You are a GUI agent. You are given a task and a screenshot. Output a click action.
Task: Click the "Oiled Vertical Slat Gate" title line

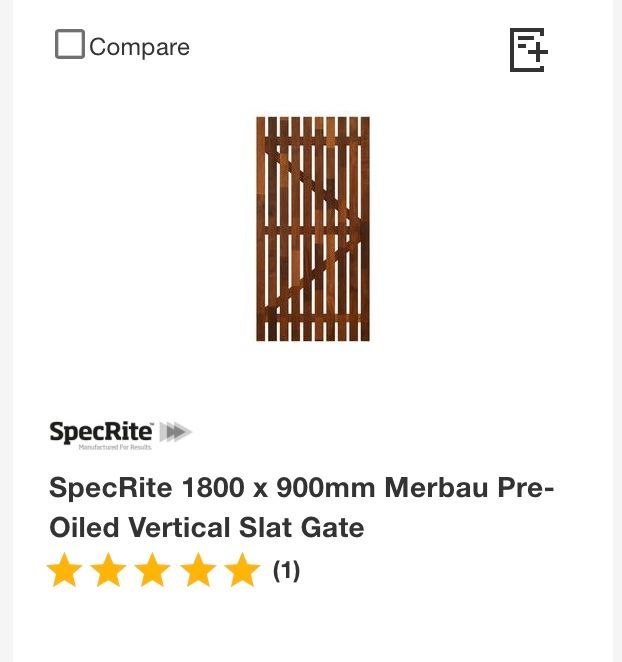[x=207, y=527]
